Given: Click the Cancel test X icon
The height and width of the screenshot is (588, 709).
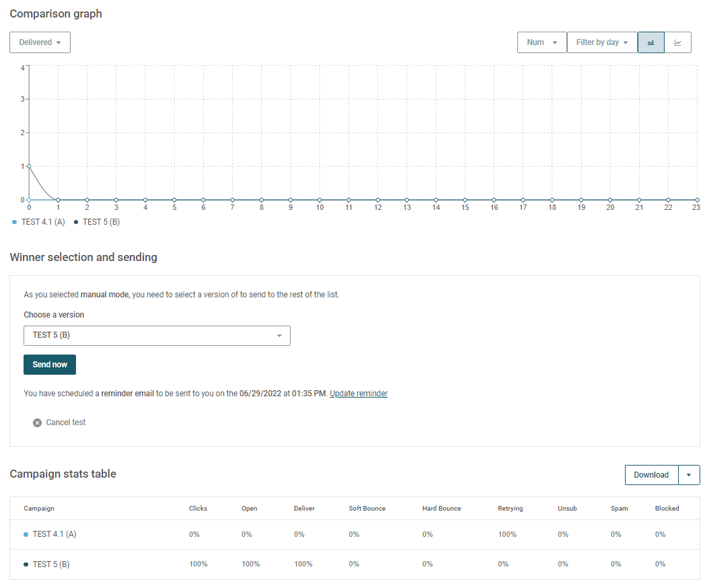Looking at the screenshot, I should 38,423.
